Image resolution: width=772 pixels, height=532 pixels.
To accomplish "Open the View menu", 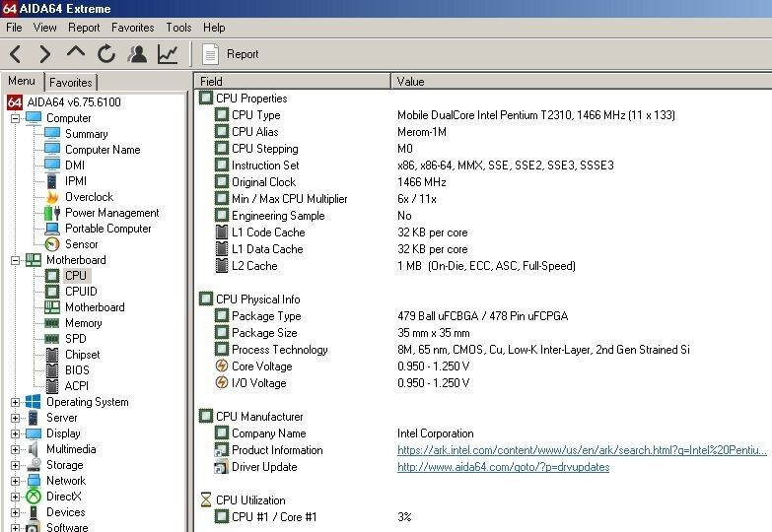I will (x=44, y=28).
